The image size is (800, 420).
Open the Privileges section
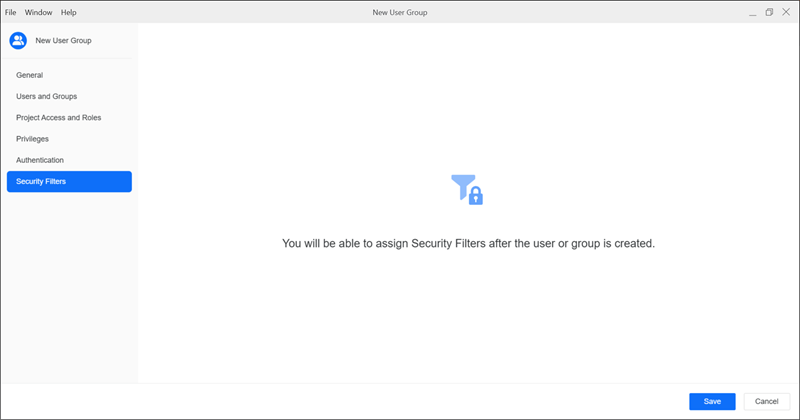pyautogui.click(x=33, y=139)
